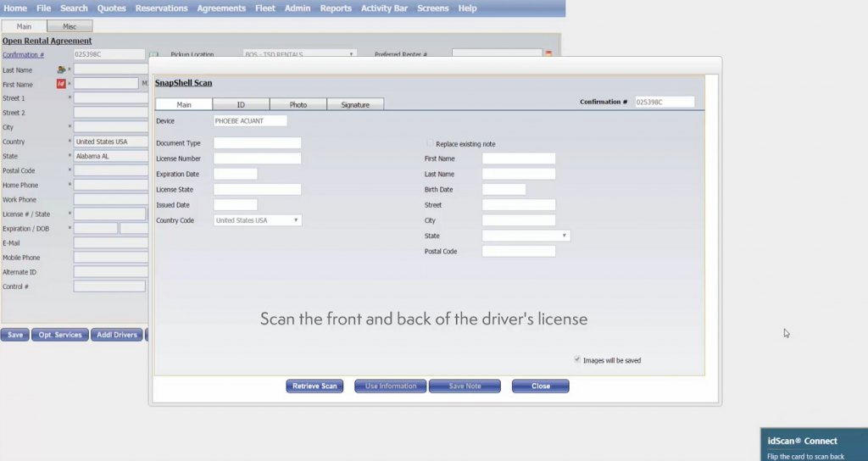
Task: Open the Activity Bar menu
Action: (384, 8)
